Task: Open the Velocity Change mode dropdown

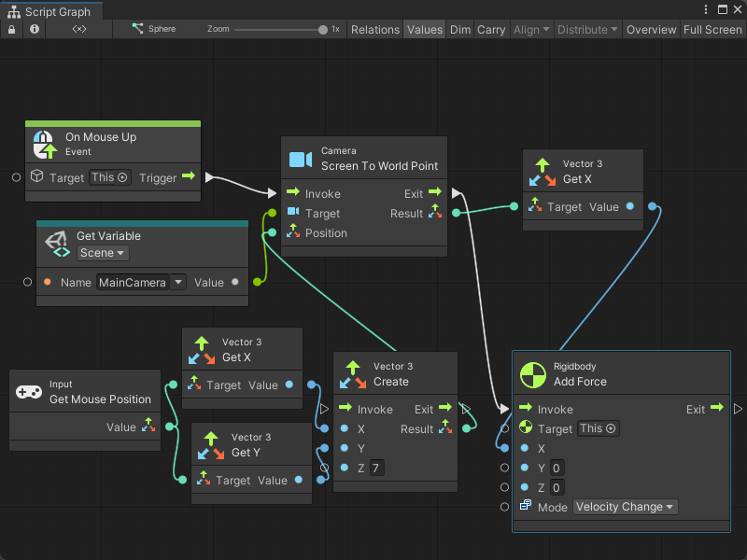Action: click(625, 507)
